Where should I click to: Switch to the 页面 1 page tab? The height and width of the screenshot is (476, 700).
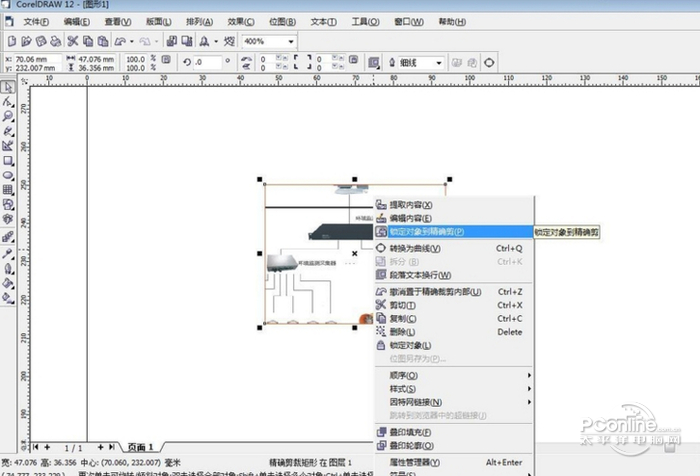click(140, 446)
